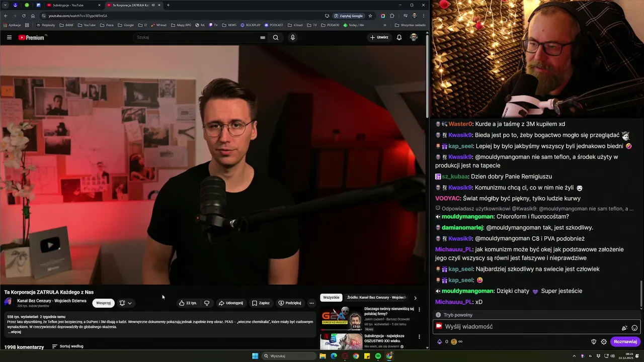Select the Ta Korporacja ZATRUŁA browser tab
Image resolution: width=644 pixels, height=362 pixels.
click(134, 5)
